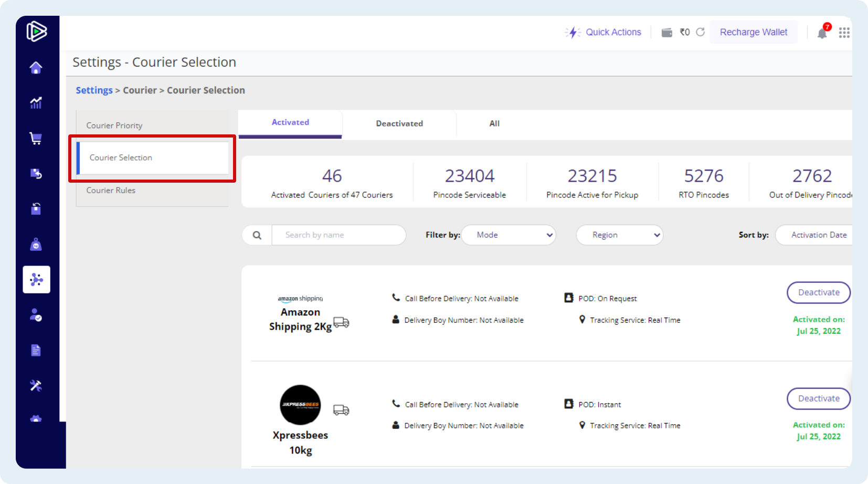Deactivate Amazon Shipping 2Kg courier
Image resolution: width=868 pixels, height=484 pixels.
[819, 292]
